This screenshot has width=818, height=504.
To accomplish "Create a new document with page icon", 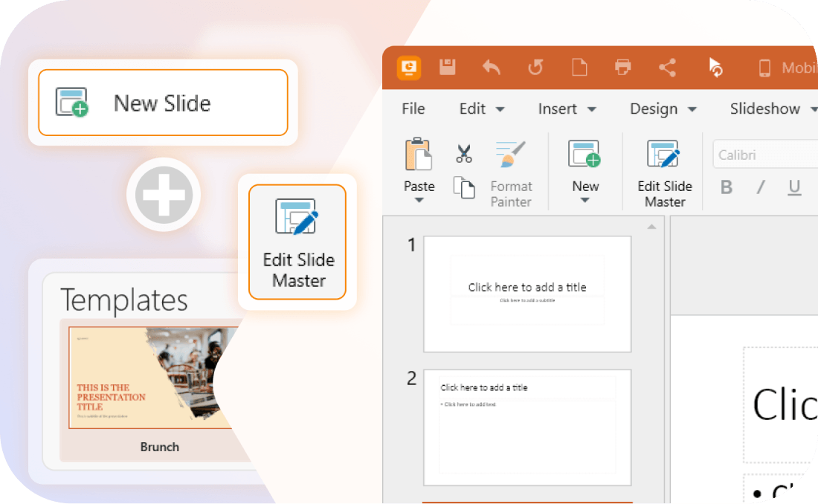I will tap(579, 68).
